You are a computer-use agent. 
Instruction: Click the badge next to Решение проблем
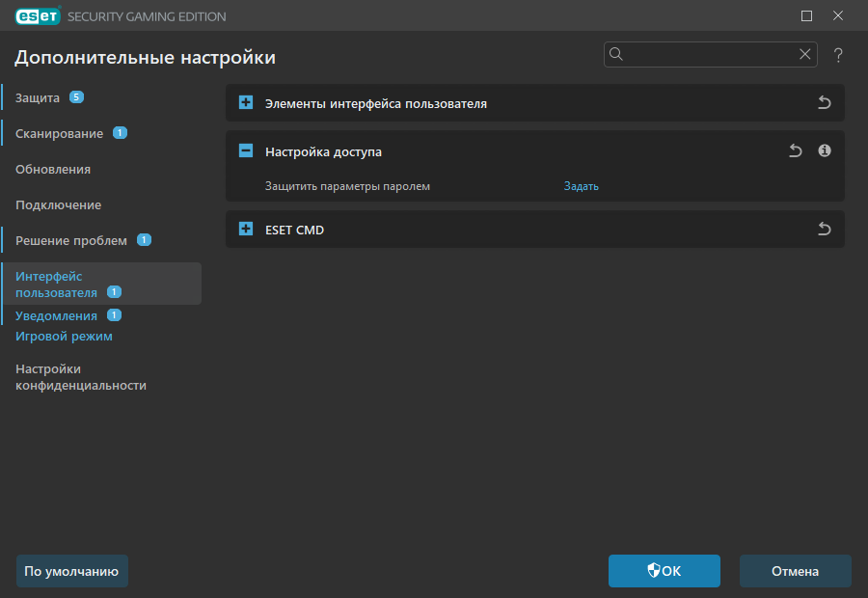[144, 240]
